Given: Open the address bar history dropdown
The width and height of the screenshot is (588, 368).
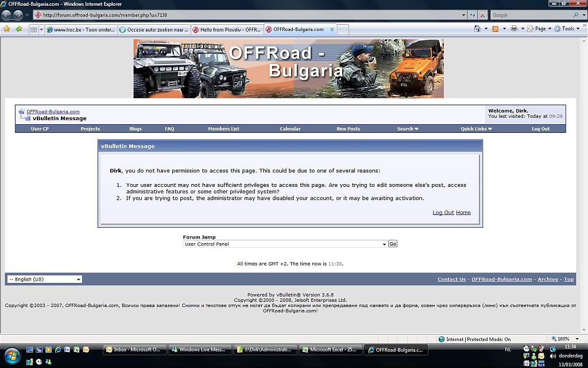Looking at the screenshot, I should 463,15.
